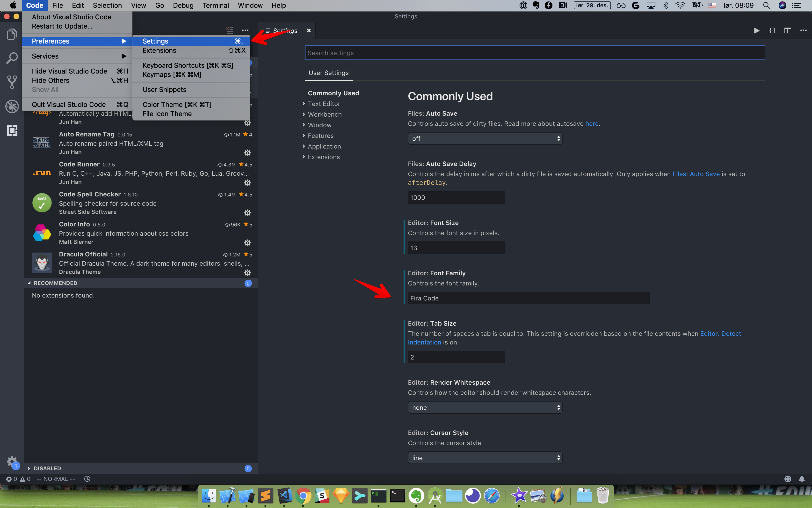Open Render Whitespace dropdown showing none
The height and width of the screenshot is (508, 812).
[x=485, y=407]
